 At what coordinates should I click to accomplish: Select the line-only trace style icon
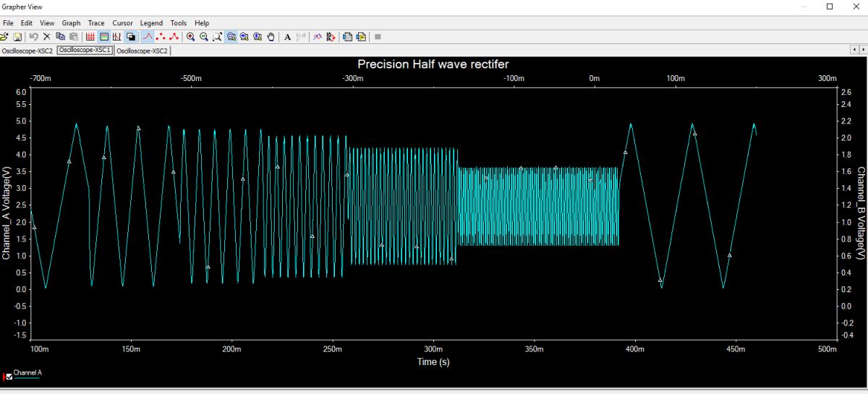tap(148, 36)
